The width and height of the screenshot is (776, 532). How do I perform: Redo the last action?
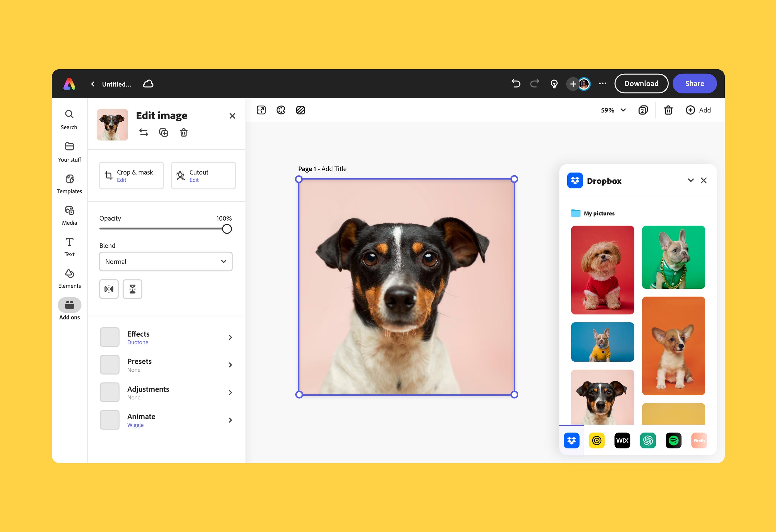tap(535, 83)
